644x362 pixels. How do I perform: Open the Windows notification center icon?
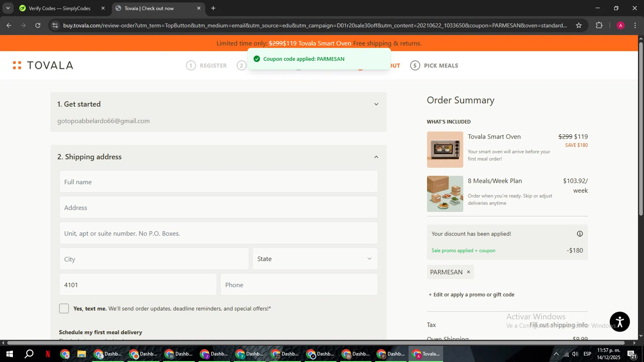[632, 354]
